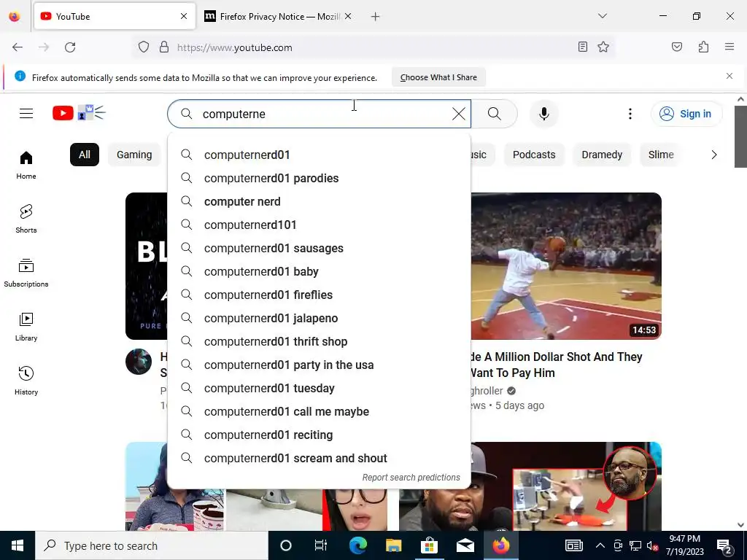Choose suggestion computernerd01 thrift shop
Screen dimensions: 747x560
click(x=320, y=341)
